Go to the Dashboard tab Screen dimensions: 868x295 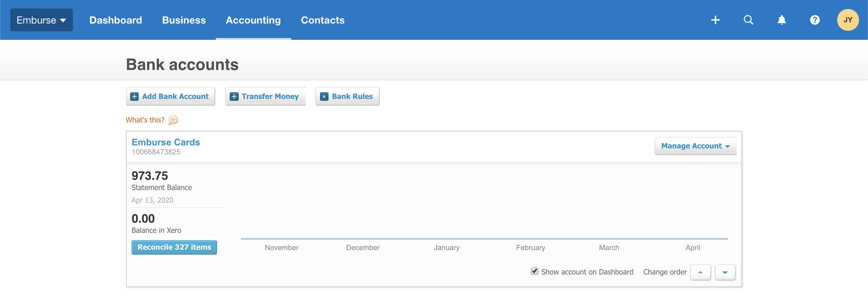point(115,20)
